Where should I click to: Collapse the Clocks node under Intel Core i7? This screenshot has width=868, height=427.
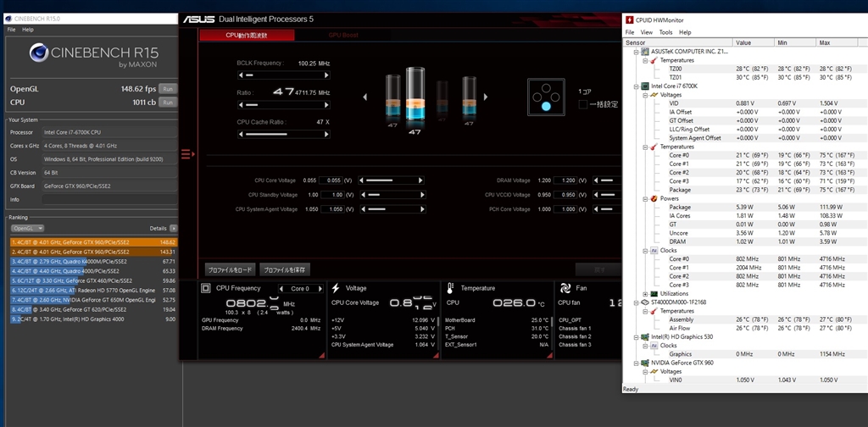tap(644, 250)
